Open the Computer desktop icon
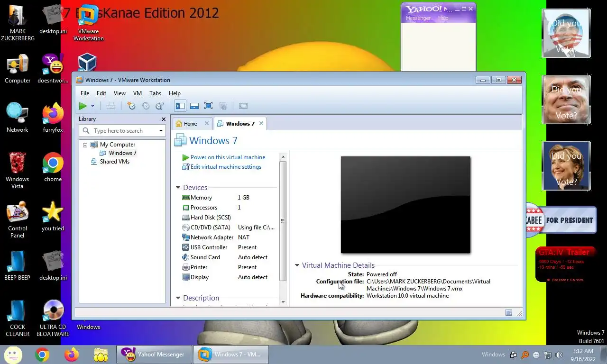 tap(18, 68)
